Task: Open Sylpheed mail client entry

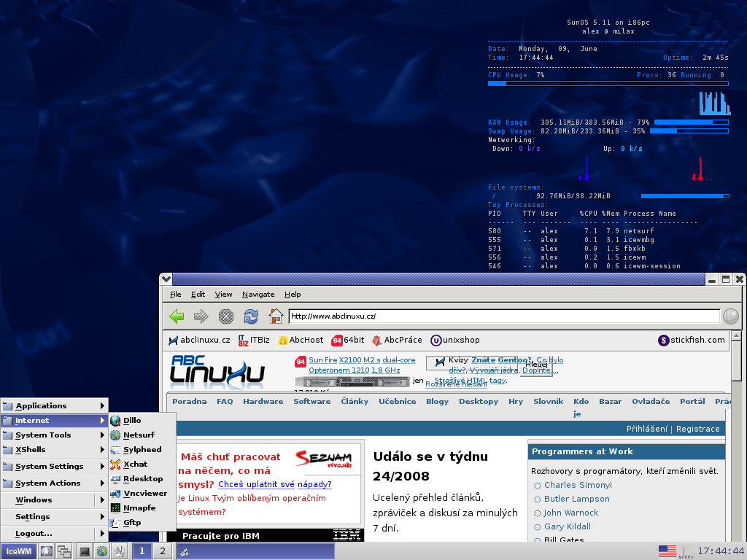Action: (x=142, y=449)
